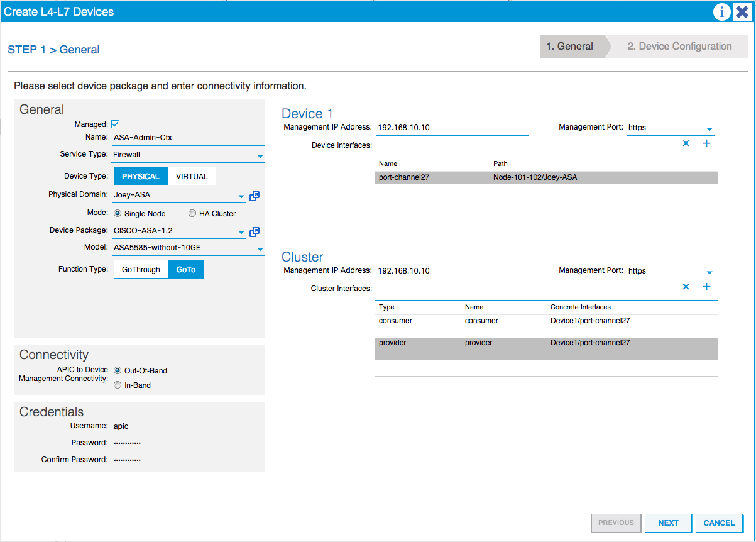The height and width of the screenshot is (542, 756).
Task: Click the info icon in title bar
Action: point(721,12)
